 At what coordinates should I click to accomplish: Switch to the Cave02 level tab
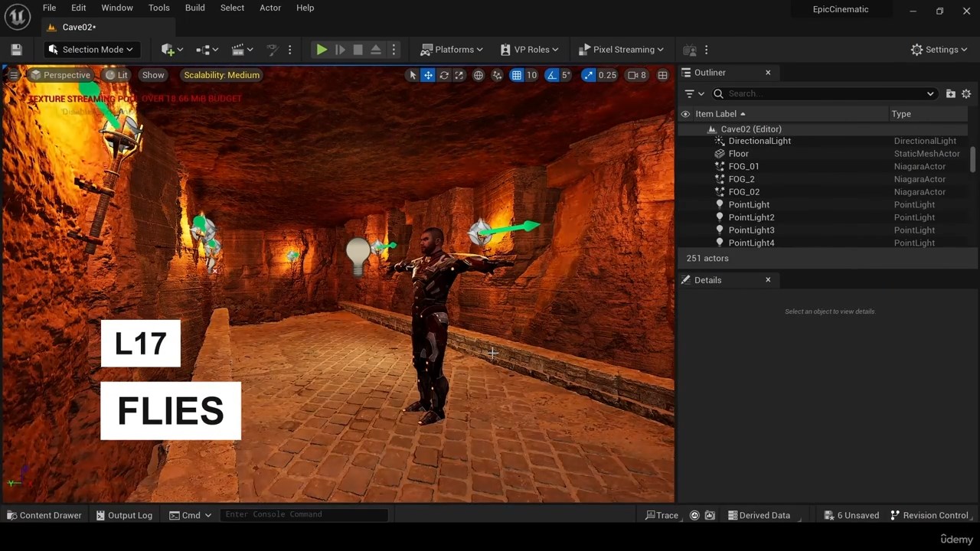tap(78, 27)
